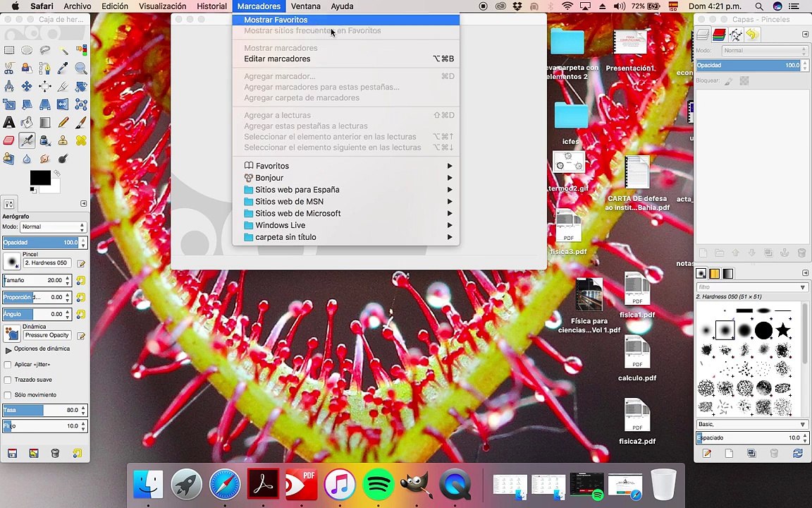Select the Ellipse Select tool

pyautogui.click(x=27, y=50)
